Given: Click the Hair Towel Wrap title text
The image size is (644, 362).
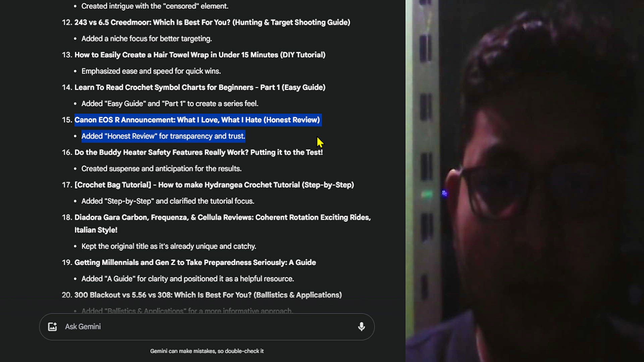Looking at the screenshot, I should (200, 55).
